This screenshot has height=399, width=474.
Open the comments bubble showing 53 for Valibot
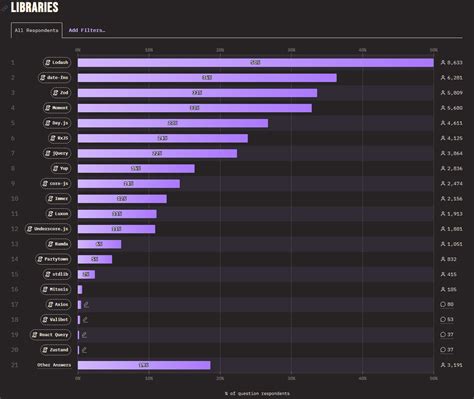(x=447, y=319)
